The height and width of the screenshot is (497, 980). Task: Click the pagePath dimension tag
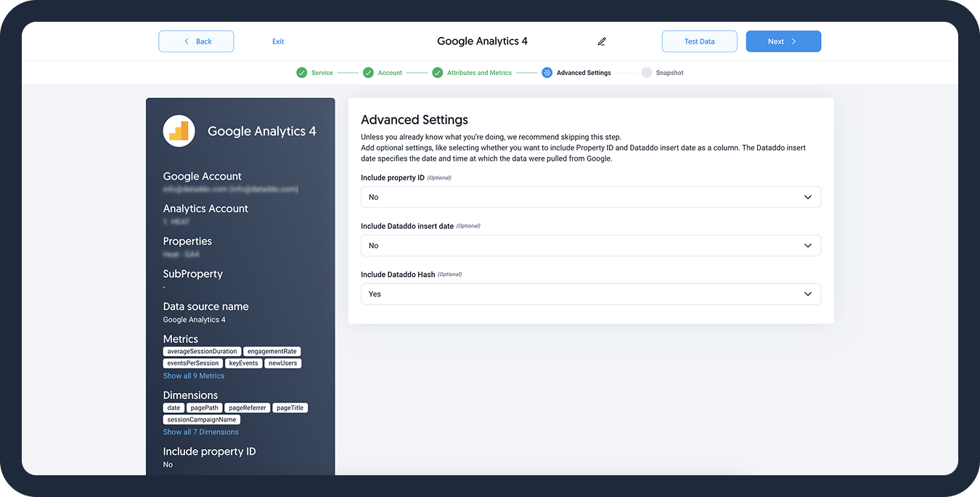click(x=205, y=408)
